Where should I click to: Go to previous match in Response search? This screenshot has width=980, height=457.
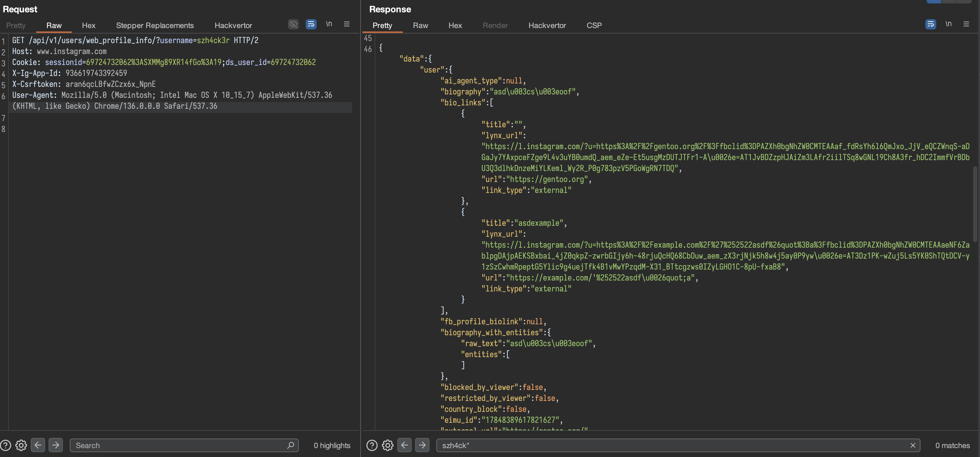[x=405, y=445]
